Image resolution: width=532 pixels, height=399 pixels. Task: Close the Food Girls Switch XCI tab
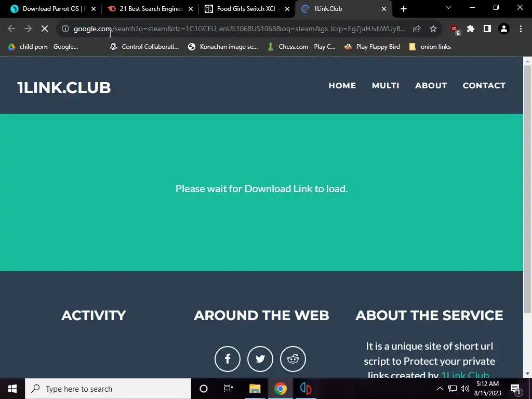point(287,9)
